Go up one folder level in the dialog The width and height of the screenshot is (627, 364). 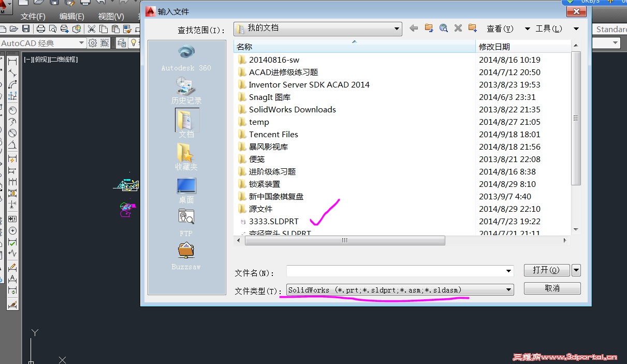(x=429, y=28)
